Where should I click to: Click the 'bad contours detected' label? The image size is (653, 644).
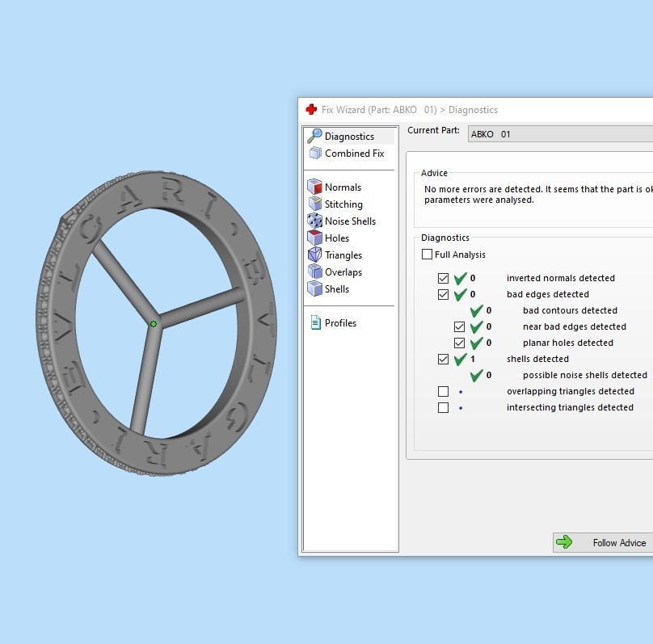(x=570, y=310)
